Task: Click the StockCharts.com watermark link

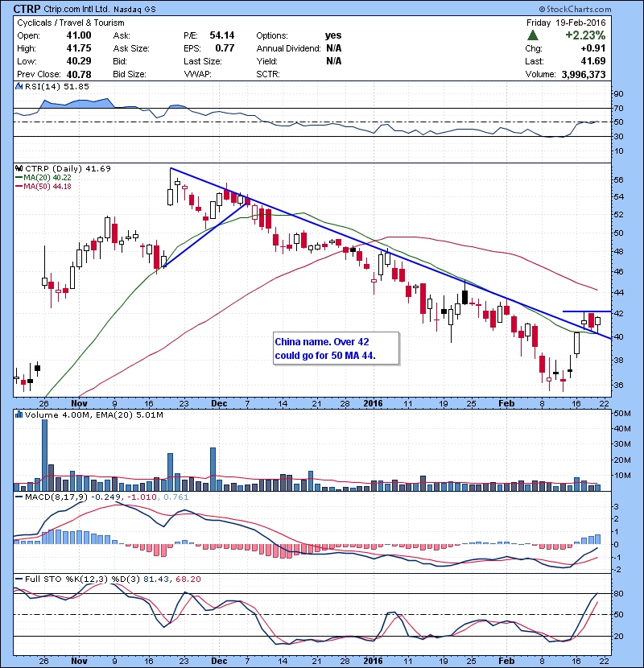Action: pyautogui.click(x=575, y=9)
